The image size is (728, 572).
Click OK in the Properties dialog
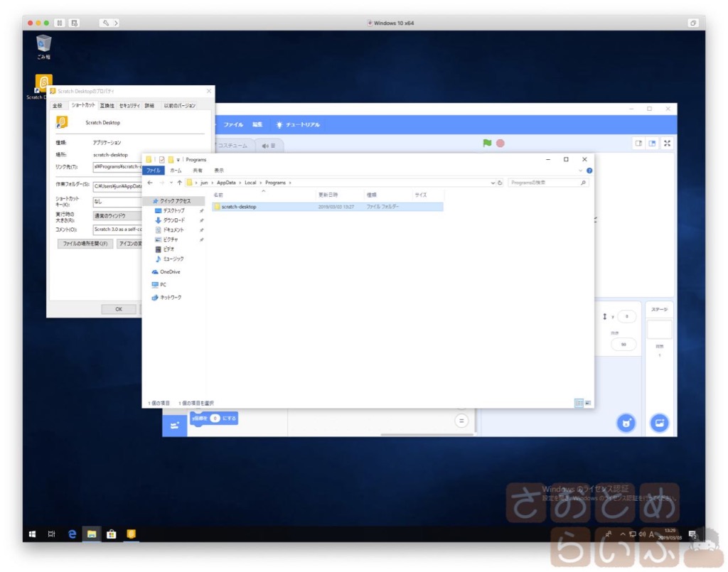coord(119,309)
